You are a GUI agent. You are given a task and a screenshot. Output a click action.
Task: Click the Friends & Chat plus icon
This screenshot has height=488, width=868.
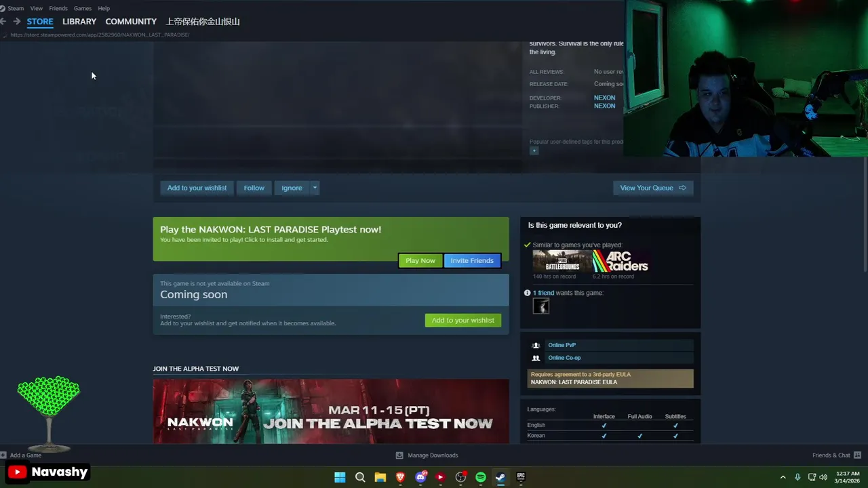pos(857,455)
